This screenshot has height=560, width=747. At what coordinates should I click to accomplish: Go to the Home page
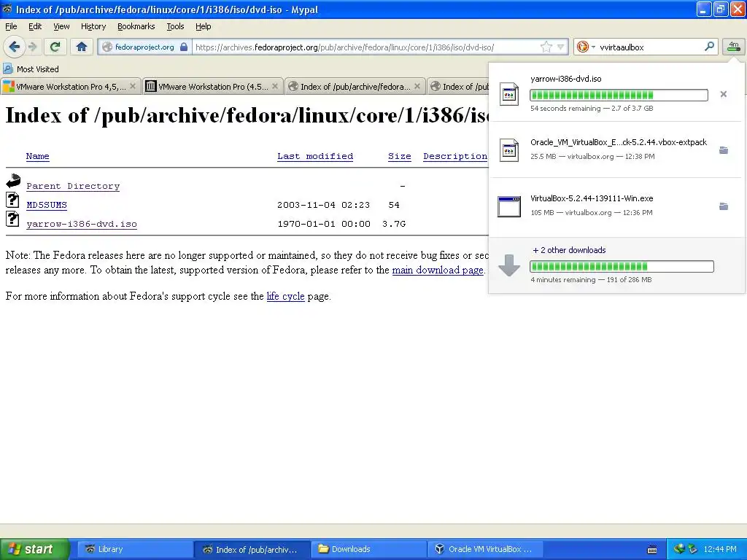[x=82, y=47]
